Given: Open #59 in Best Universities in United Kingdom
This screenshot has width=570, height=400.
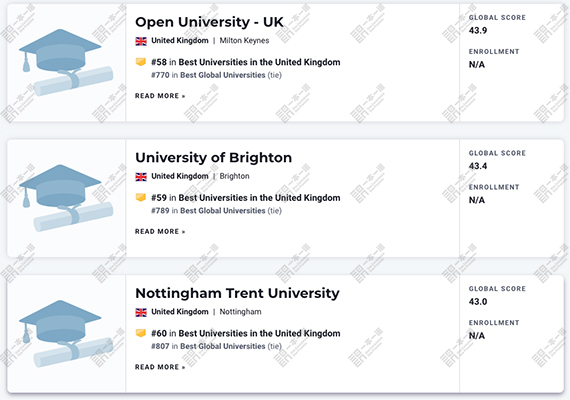Looking at the screenshot, I should [246, 198].
